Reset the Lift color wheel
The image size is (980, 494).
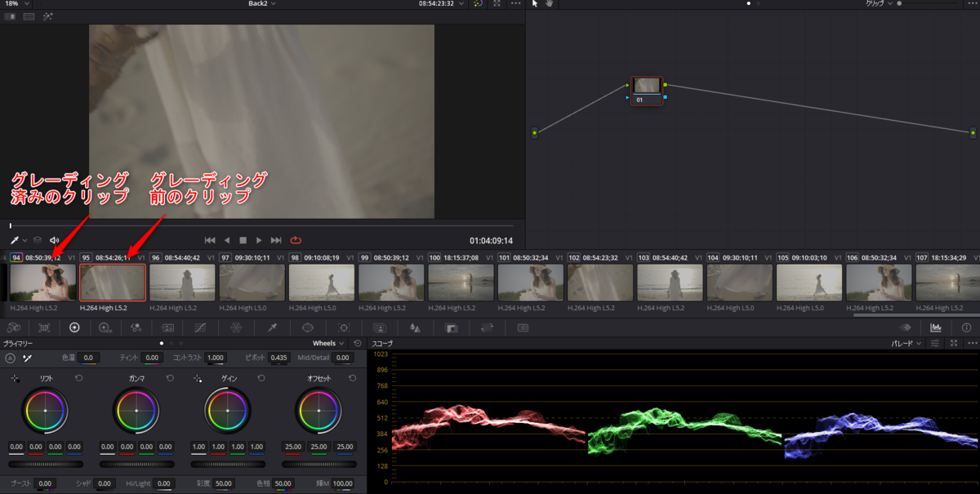[78, 379]
